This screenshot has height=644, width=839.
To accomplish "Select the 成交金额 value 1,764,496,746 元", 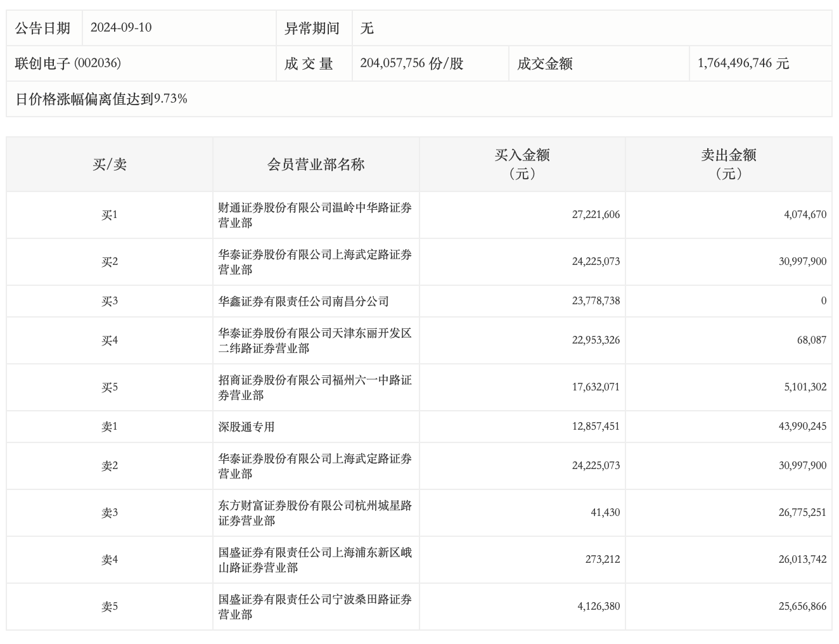I will click(743, 63).
